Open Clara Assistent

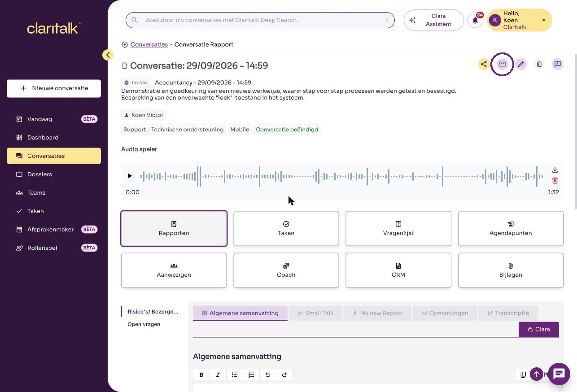click(x=434, y=20)
